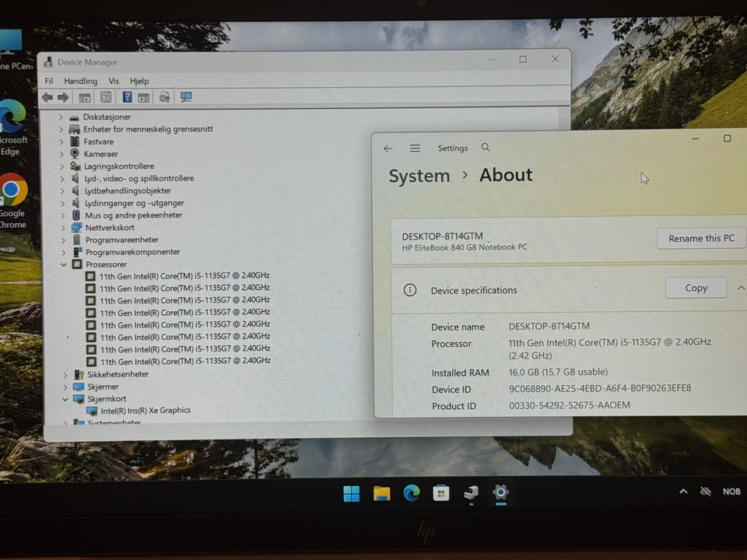Screen dimensions: 747x560
Task: Select the first i5-1135G7 processor entry
Action: [185, 275]
